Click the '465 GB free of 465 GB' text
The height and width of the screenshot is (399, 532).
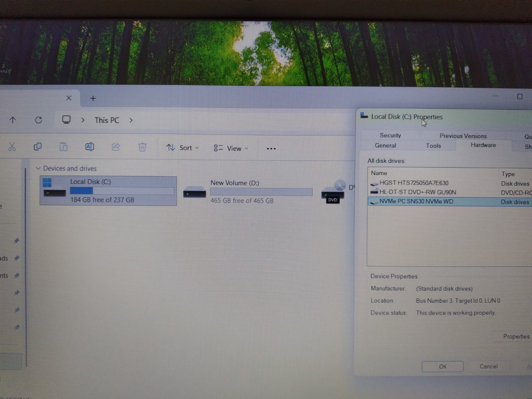tap(242, 201)
